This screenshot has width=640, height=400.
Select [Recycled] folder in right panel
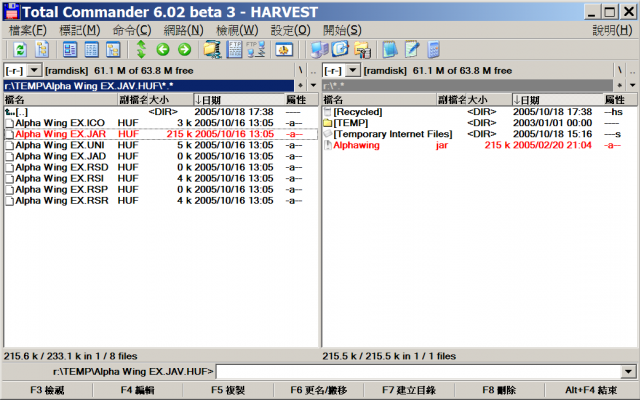(480, 112)
